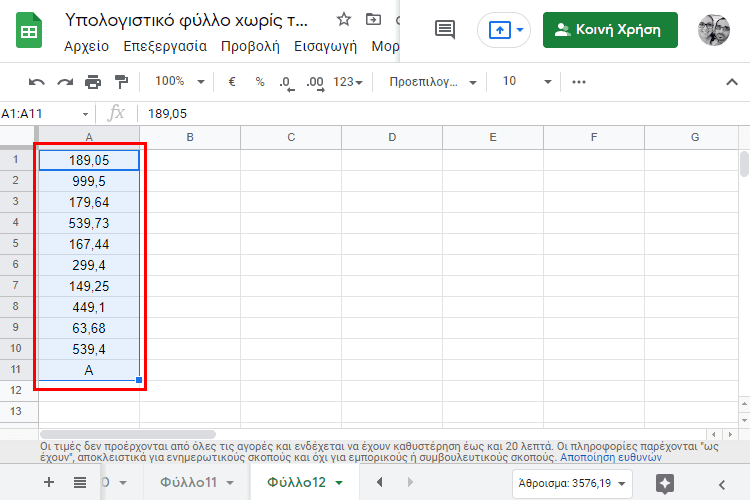Click the horizontal scrollbar thumb
Image resolution: width=750 pixels, height=500 pixels.
[x=128, y=434]
